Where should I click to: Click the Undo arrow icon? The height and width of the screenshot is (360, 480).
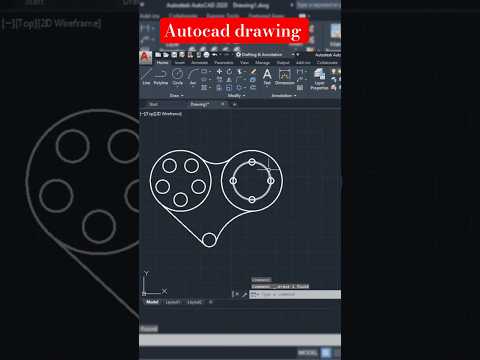[215, 55]
